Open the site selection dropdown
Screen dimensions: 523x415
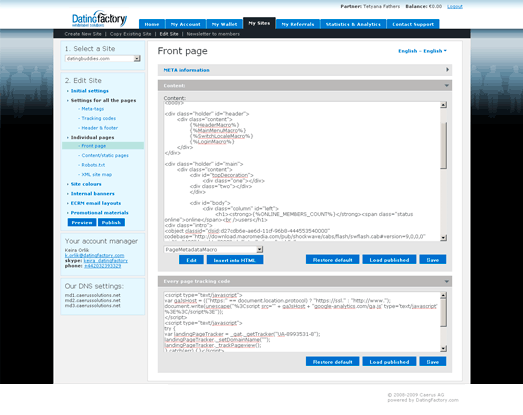tap(103, 59)
